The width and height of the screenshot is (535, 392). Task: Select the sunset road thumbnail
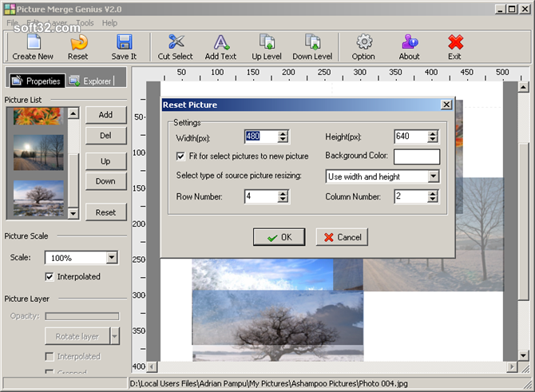pyautogui.click(x=38, y=152)
